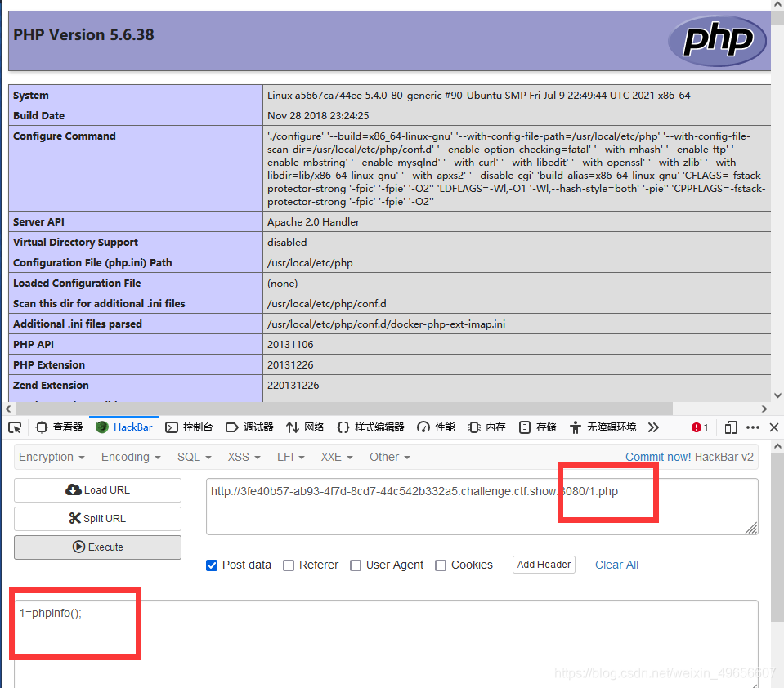Open the Accessibility (无障碍环境) tab

(x=603, y=427)
